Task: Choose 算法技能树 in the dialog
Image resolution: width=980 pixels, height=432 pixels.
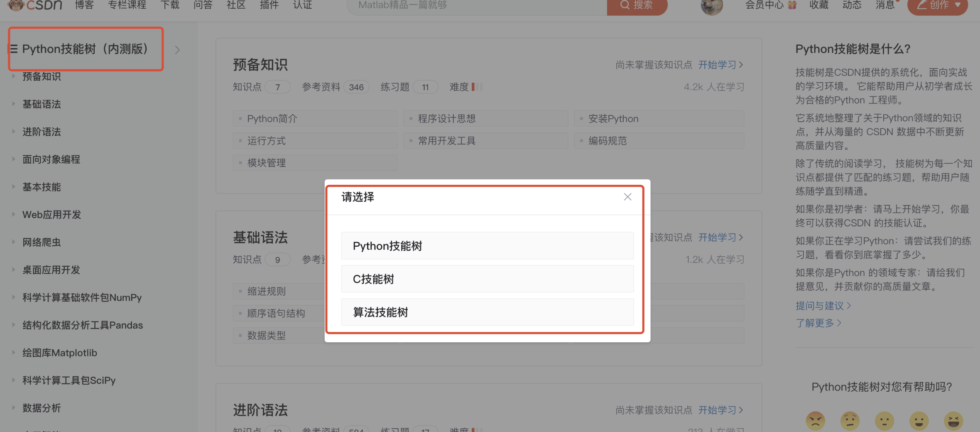Action: point(487,312)
